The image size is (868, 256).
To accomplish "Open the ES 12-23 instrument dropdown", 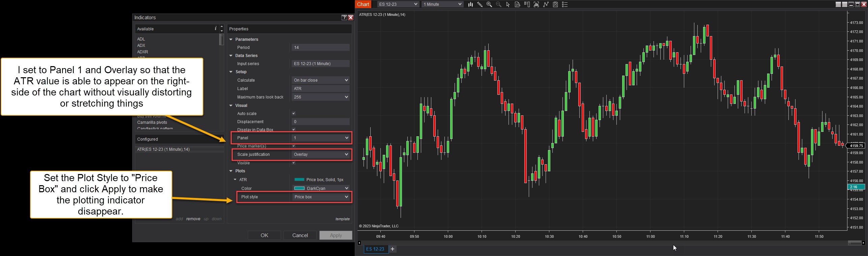I will pos(398,4).
